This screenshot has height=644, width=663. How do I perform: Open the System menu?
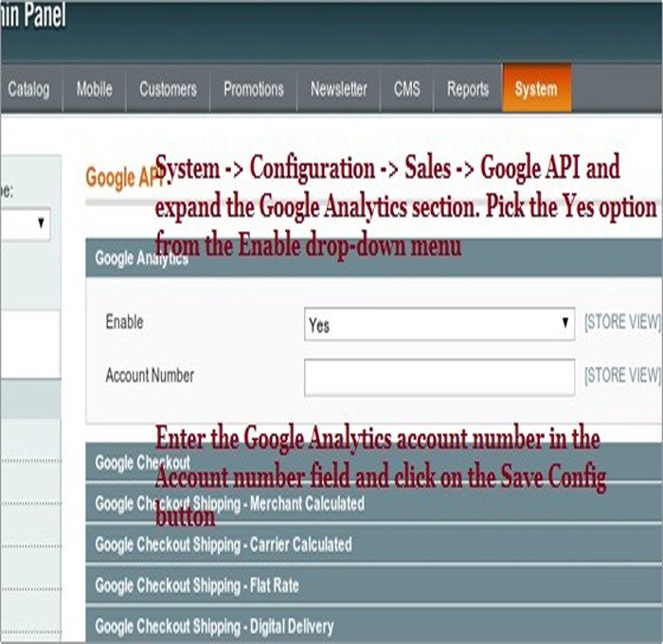(536, 89)
